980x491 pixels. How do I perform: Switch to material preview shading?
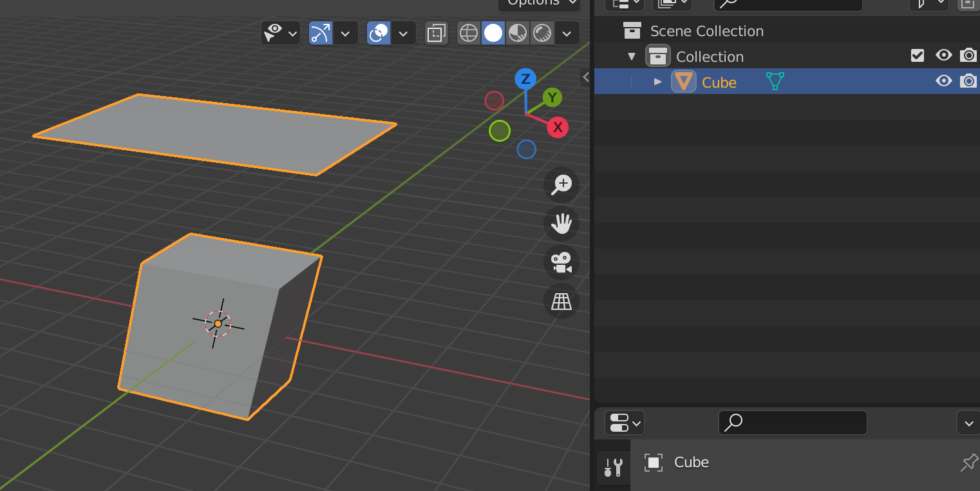518,33
